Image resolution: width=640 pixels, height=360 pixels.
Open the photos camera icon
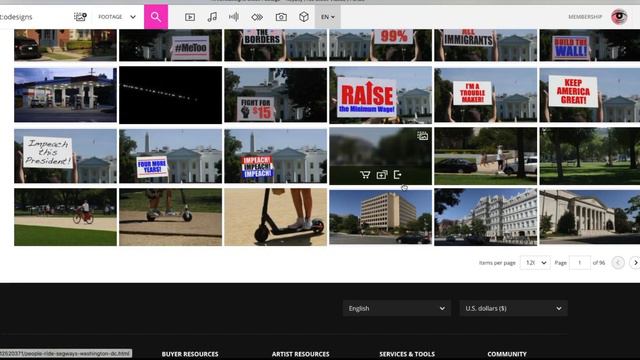pos(281,17)
